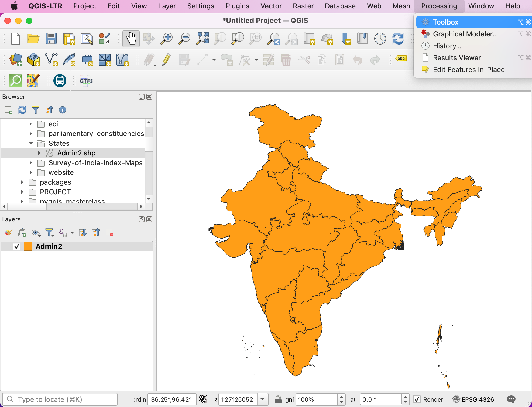This screenshot has height=407, width=532.
Task: Open the map scale dropdown
Action: 262,399
